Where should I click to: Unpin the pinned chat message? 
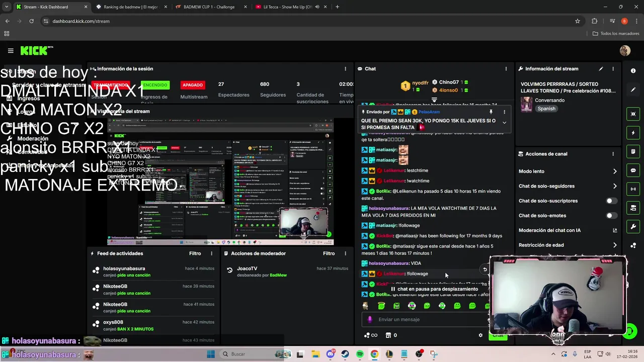pyautogui.click(x=491, y=112)
